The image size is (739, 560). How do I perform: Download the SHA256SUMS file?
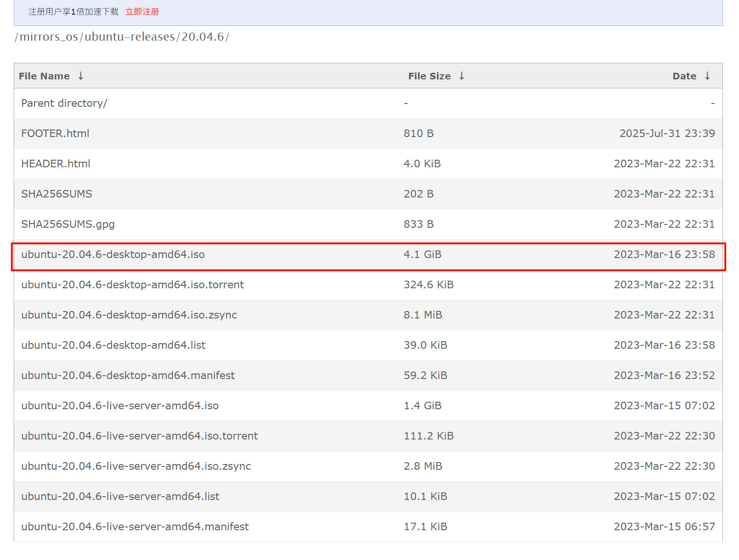tap(57, 194)
